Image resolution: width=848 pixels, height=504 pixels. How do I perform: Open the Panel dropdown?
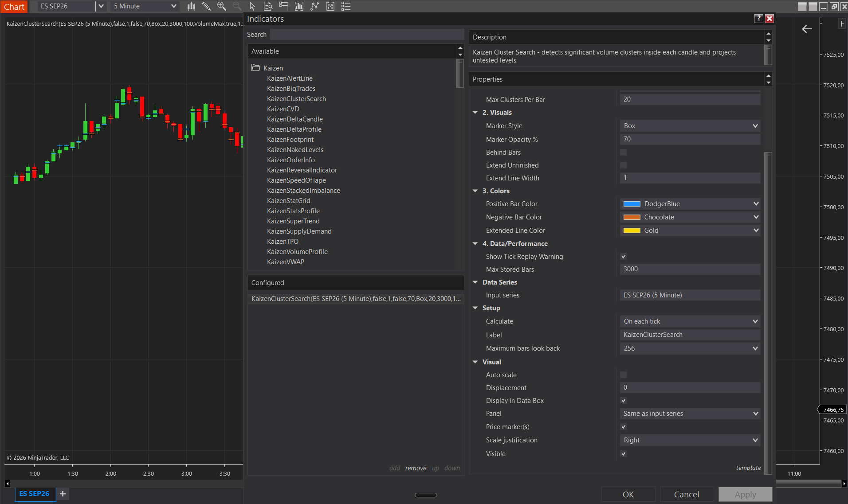(x=690, y=414)
